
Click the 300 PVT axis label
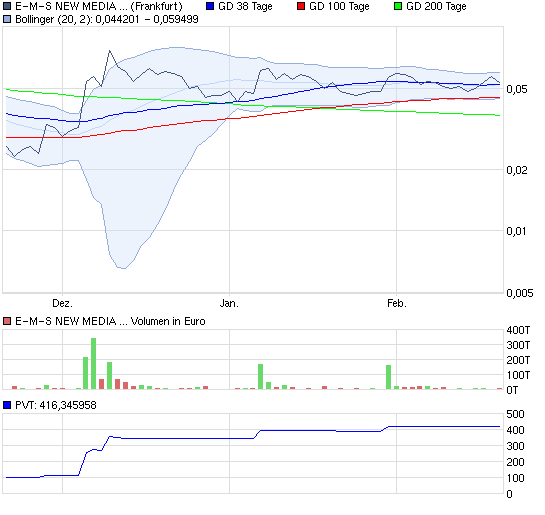(515, 446)
